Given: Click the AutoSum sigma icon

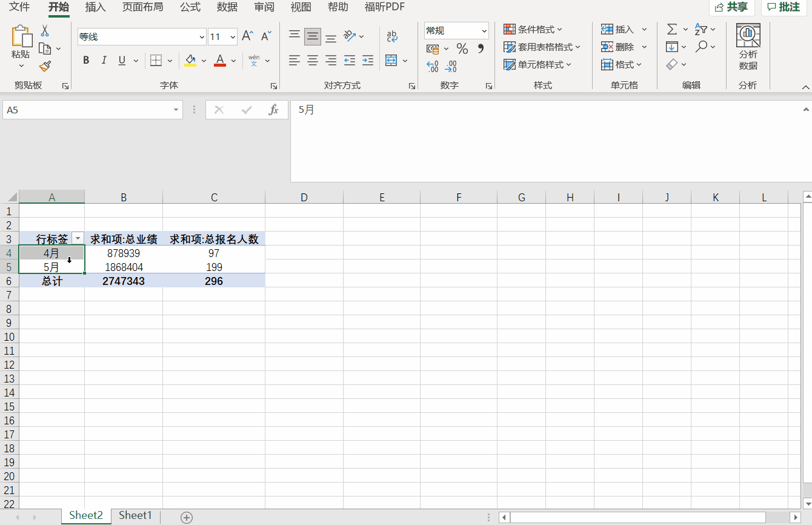Looking at the screenshot, I should tap(672, 29).
